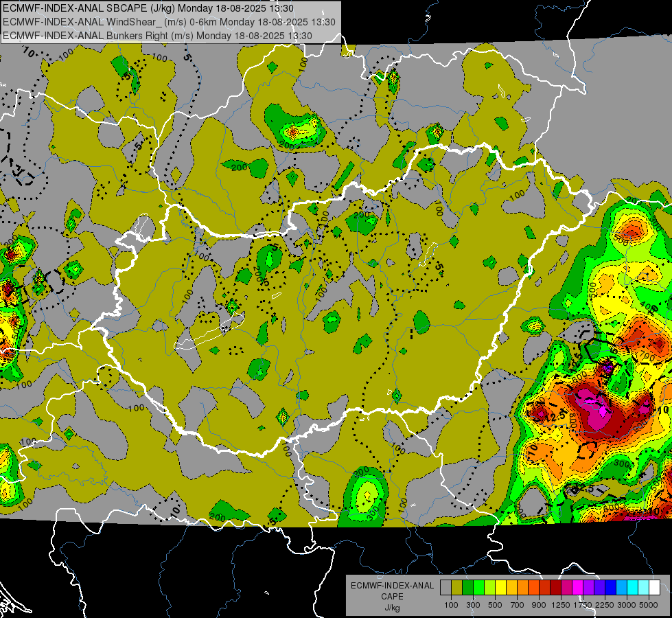This screenshot has height=618, width=672.
Task: Click the CAPE word in the legend
Action: click(x=392, y=597)
